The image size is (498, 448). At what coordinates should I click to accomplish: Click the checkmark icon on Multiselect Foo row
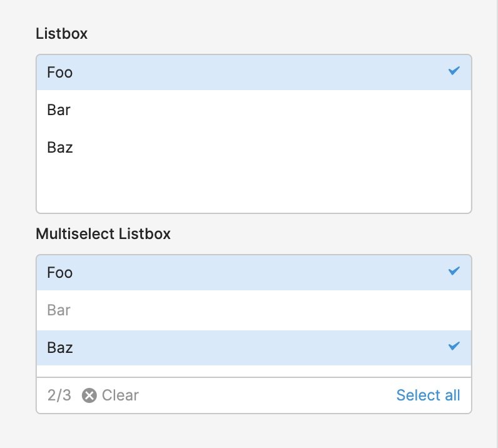point(454,271)
